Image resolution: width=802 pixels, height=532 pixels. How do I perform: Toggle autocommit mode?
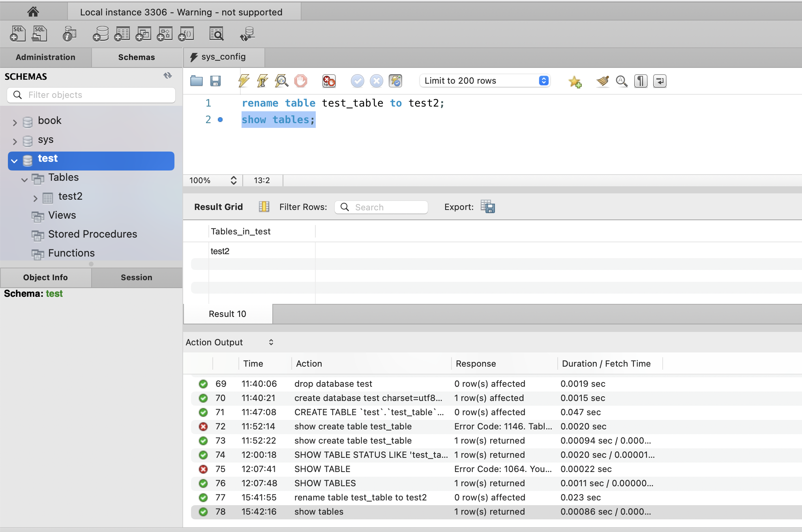396,81
